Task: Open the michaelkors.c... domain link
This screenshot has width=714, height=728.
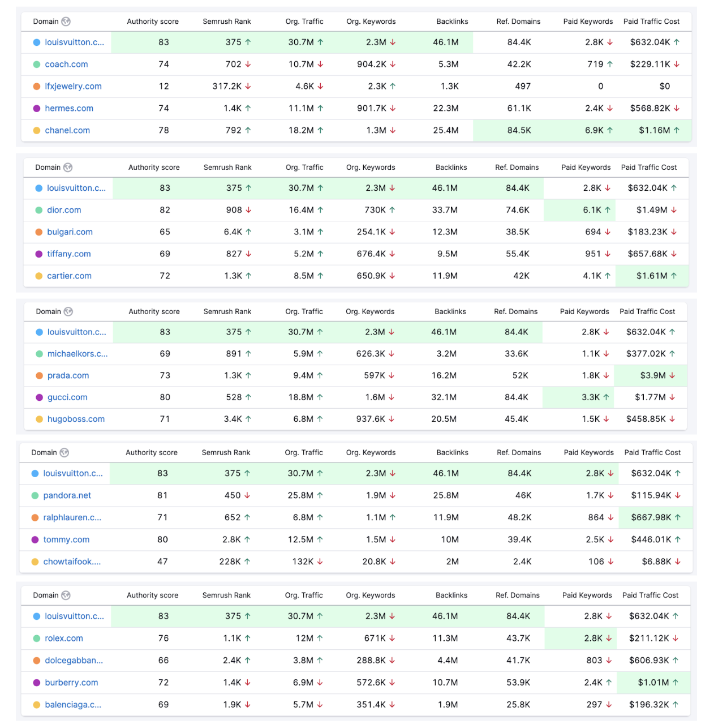Action: click(78, 354)
